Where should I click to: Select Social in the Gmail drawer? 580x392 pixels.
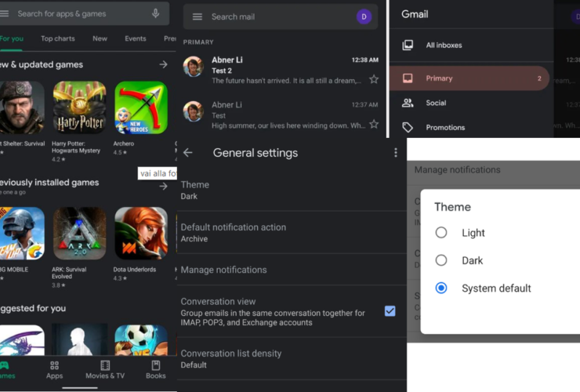(x=472, y=103)
